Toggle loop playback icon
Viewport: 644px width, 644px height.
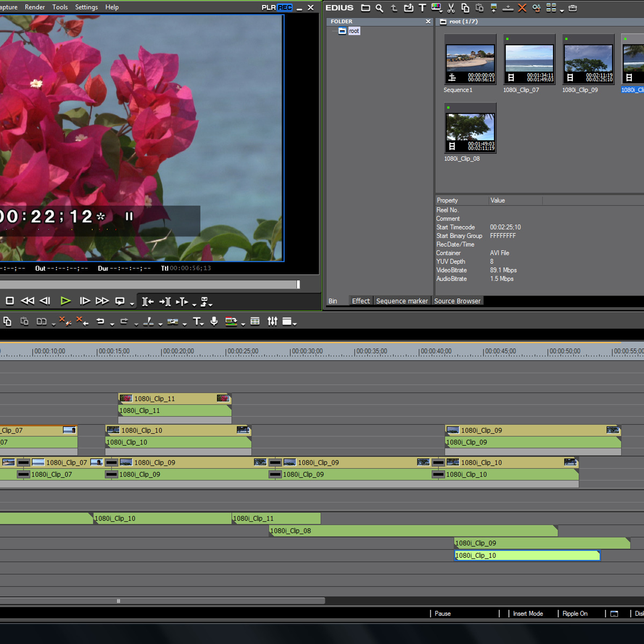(120, 301)
